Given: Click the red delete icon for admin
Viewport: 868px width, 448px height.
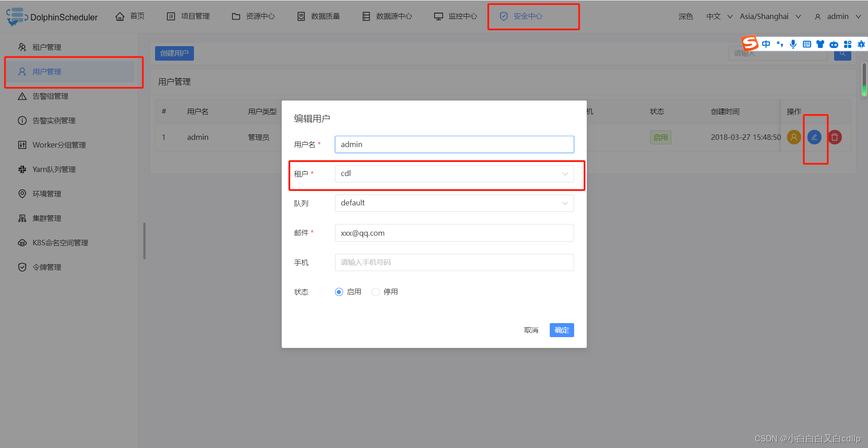Looking at the screenshot, I should (835, 137).
